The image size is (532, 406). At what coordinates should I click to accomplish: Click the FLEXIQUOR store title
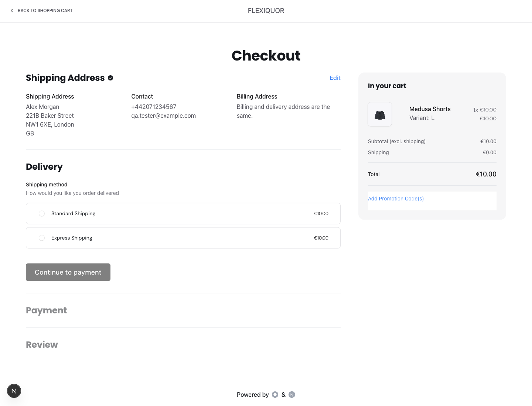click(266, 11)
